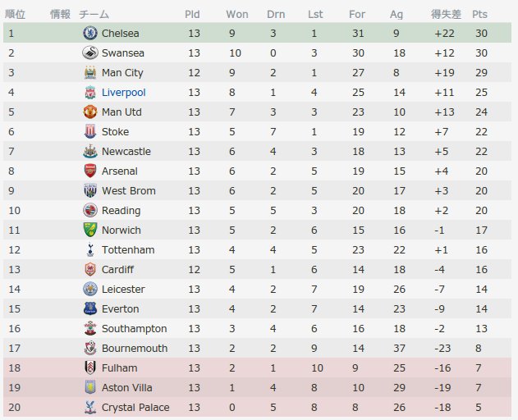
Task: Click the Pld column header
Action: [192, 15]
